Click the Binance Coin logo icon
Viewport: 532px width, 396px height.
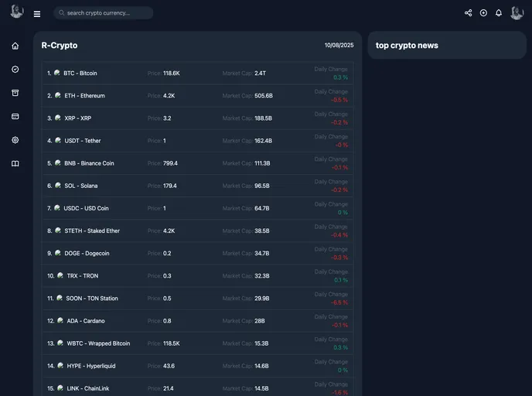coord(58,163)
